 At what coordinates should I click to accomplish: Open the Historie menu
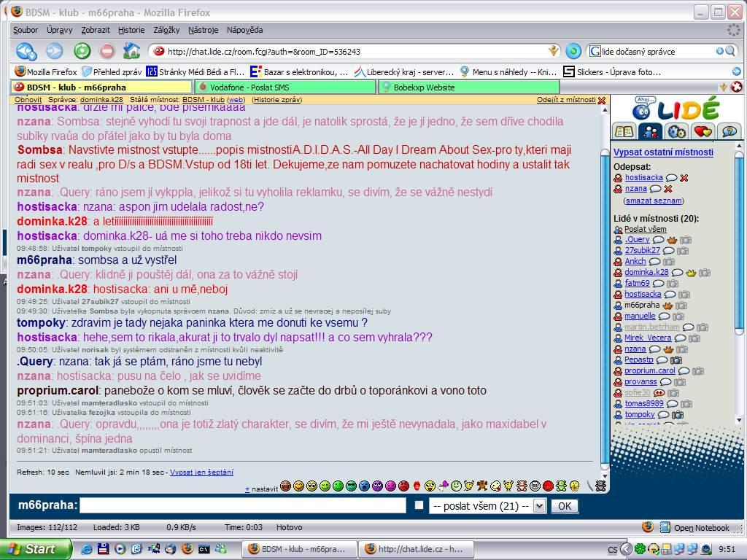click(x=131, y=30)
